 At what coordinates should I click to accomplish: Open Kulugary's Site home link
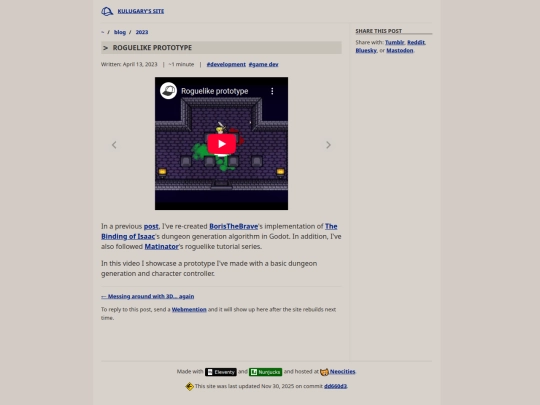click(x=141, y=11)
